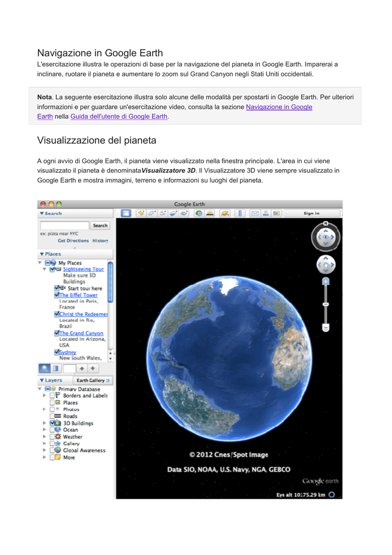
Task: Click the Primary Database layers icon
Action: 54,389
